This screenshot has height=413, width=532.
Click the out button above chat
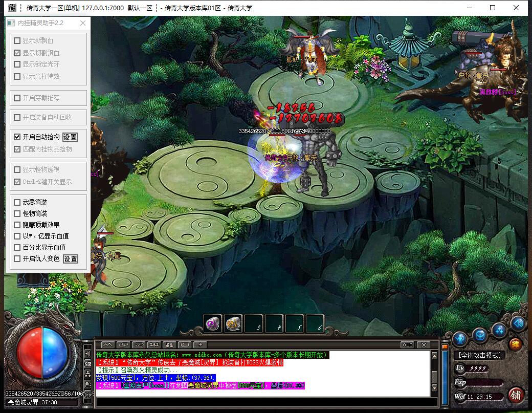click(x=407, y=345)
